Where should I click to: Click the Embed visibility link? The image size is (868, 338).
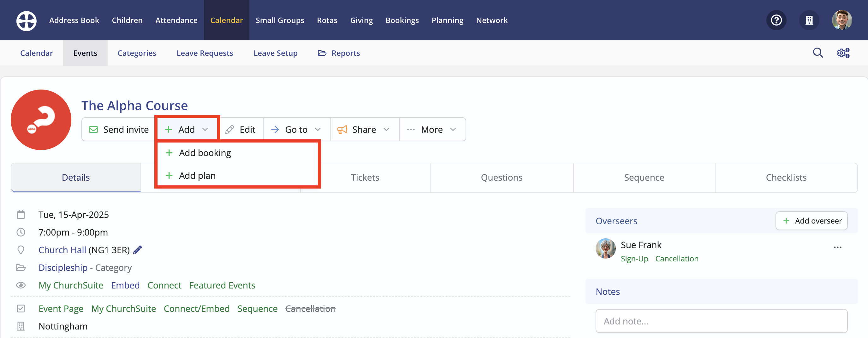(125, 285)
